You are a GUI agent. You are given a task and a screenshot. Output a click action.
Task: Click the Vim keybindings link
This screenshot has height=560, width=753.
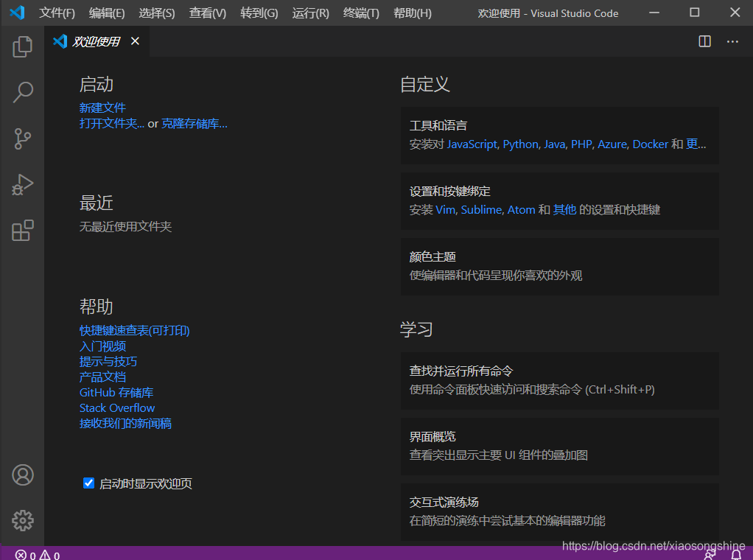click(x=445, y=210)
